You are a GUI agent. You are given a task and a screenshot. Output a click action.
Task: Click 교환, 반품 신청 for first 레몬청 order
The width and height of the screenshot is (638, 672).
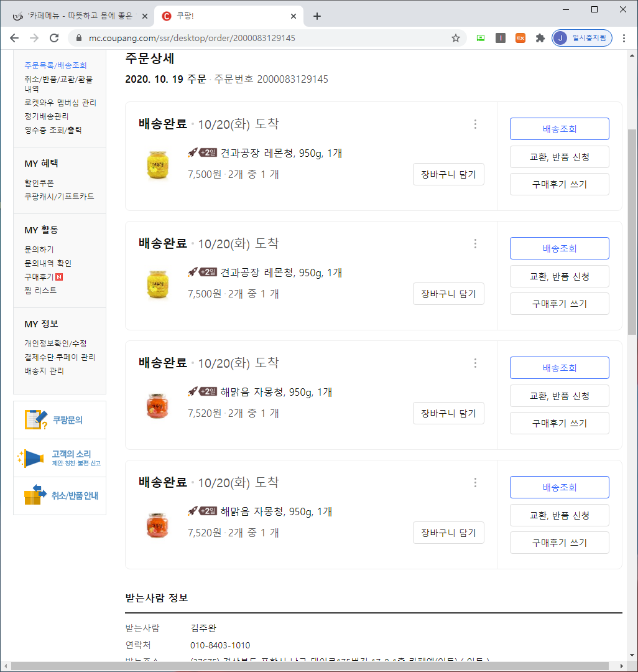click(559, 157)
